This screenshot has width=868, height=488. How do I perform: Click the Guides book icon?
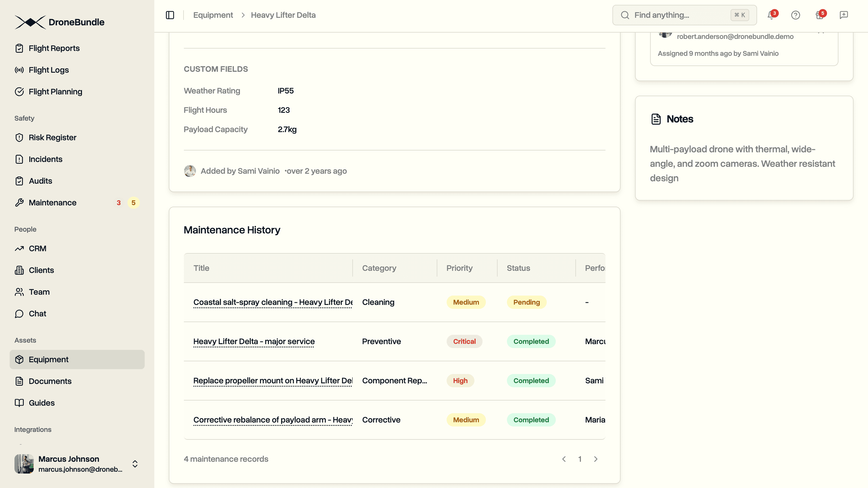tap(19, 403)
